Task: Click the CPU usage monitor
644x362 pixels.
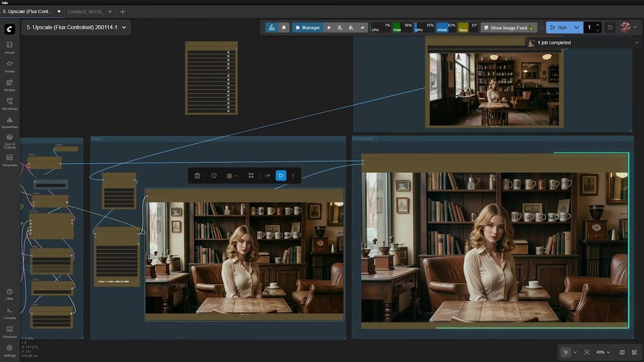Action: click(x=380, y=27)
